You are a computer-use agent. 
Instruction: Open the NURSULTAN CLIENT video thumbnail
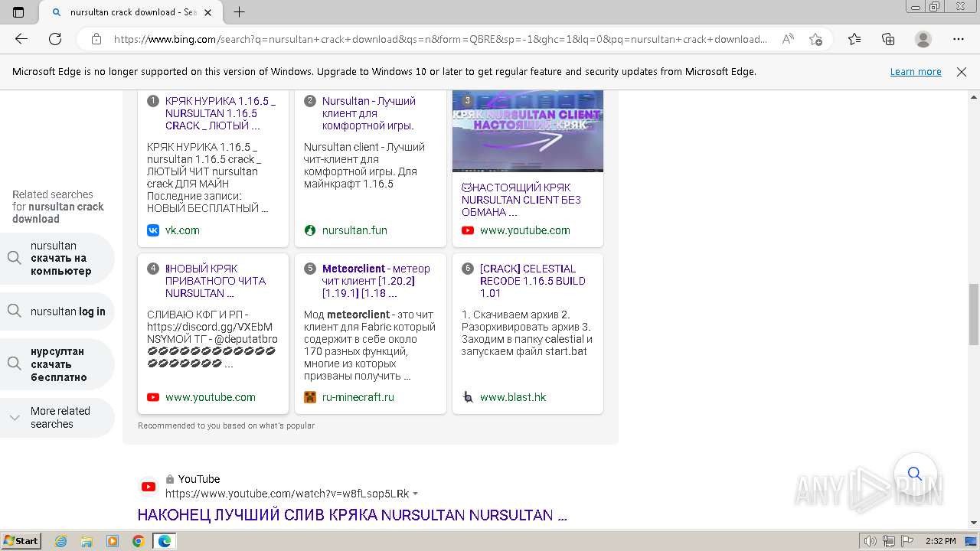528,131
